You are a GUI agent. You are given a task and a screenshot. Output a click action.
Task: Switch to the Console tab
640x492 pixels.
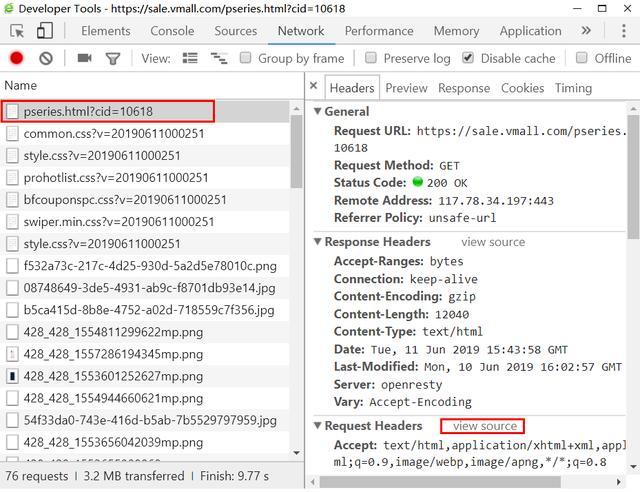click(172, 31)
